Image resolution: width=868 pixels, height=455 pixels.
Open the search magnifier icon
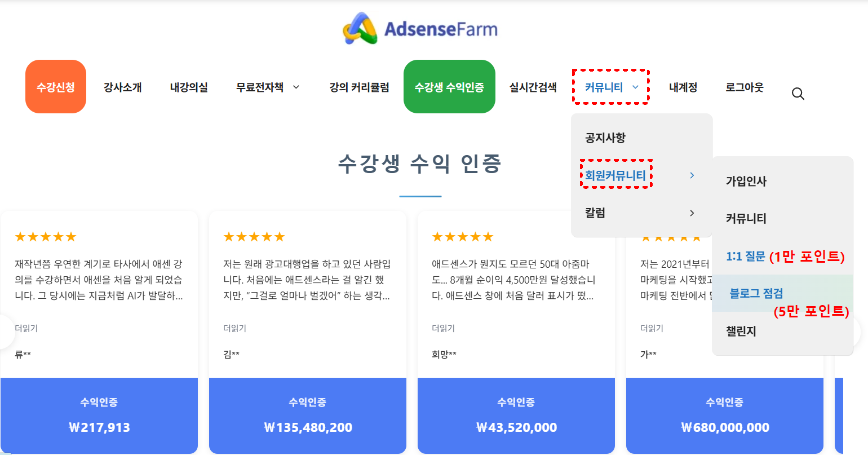click(x=798, y=94)
